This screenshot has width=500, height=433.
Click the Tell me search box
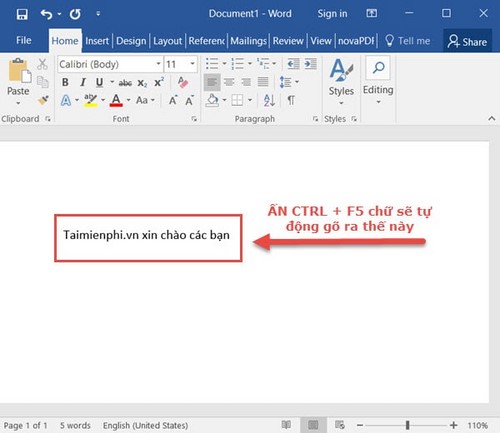(407, 41)
